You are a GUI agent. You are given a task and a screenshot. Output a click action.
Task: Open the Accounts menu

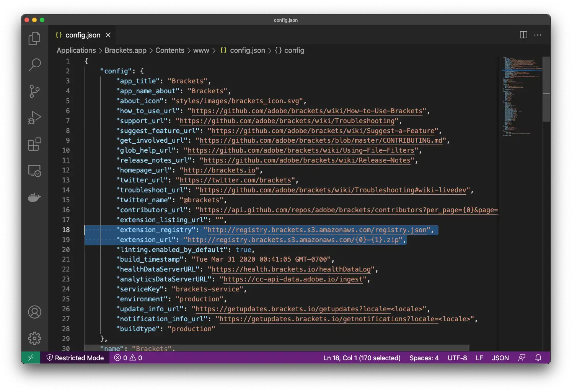pyautogui.click(x=34, y=312)
